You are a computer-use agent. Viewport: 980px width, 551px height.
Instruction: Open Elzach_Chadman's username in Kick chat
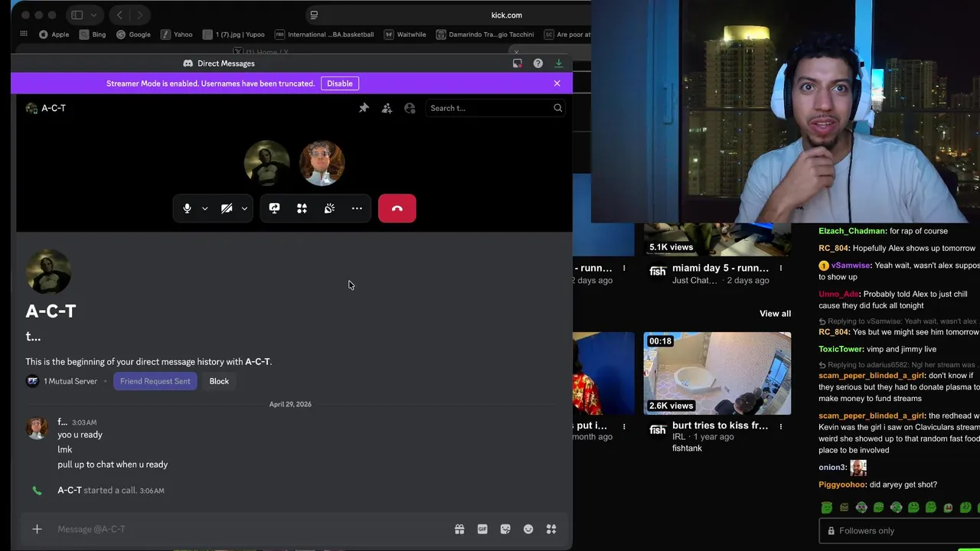[x=851, y=231]
